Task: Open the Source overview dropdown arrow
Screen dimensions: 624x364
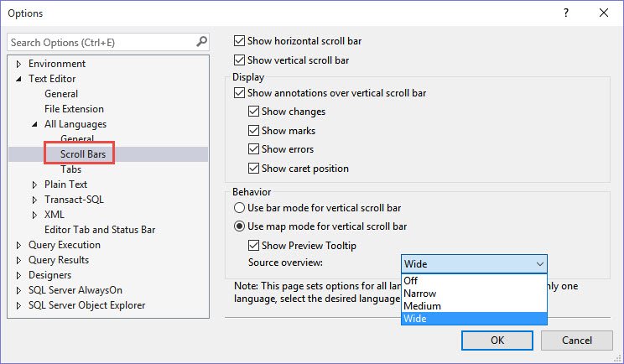Action: point(538,264)
